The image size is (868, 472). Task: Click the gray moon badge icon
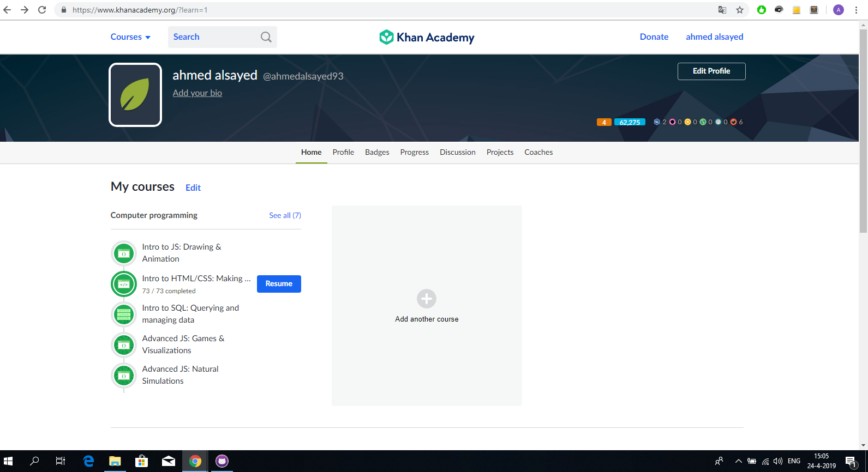(x=718, y=122)
